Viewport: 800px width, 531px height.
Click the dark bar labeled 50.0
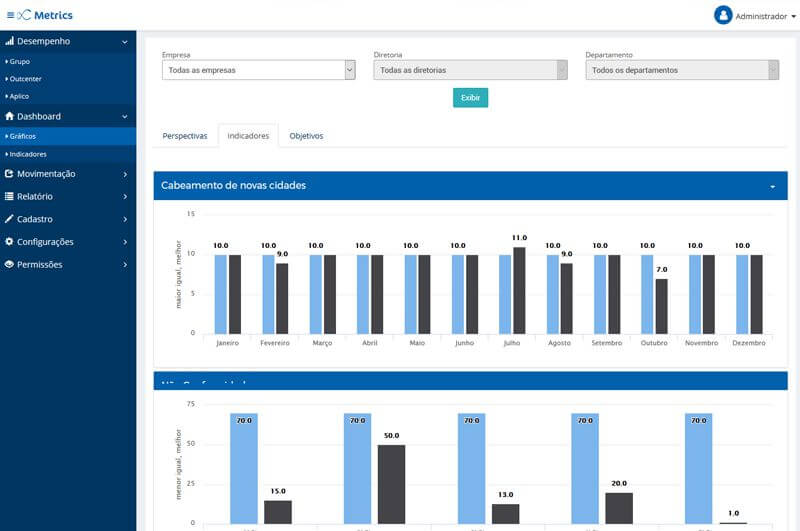click(x=391, y=485)
